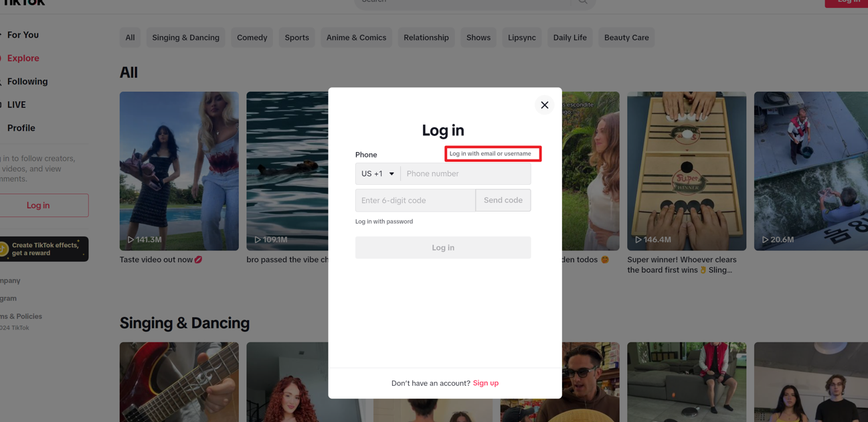868x422 pixels.
Task: Open Following in the sidebar
Action: point(27,82)
